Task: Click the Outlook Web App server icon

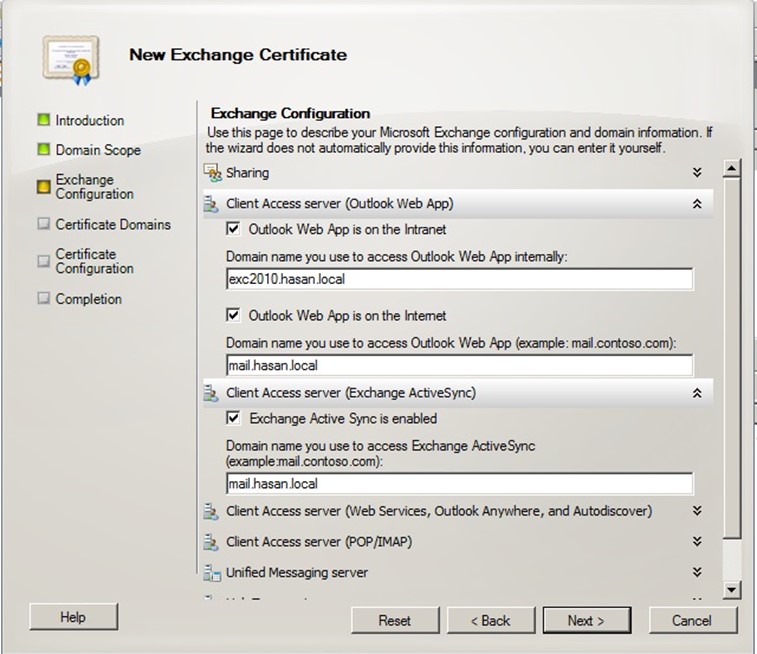Action: (212, 204)
